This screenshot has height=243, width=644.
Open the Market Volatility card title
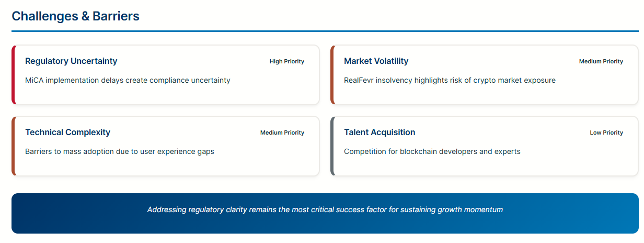[376, 61]
